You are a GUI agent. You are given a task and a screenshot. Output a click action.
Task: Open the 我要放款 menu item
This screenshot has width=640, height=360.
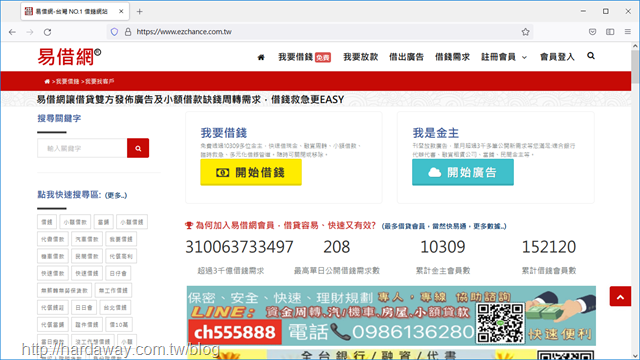[360, 57]
